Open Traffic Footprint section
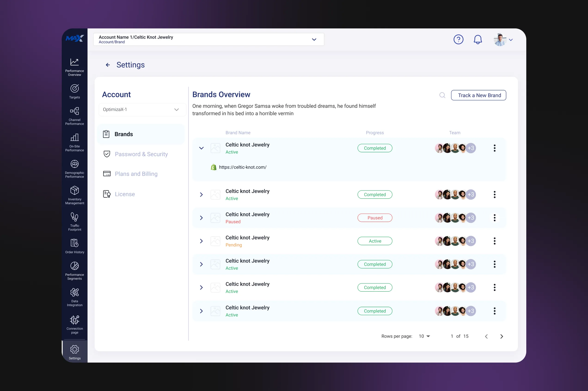The image size is (588, 391). coord(74,221)
